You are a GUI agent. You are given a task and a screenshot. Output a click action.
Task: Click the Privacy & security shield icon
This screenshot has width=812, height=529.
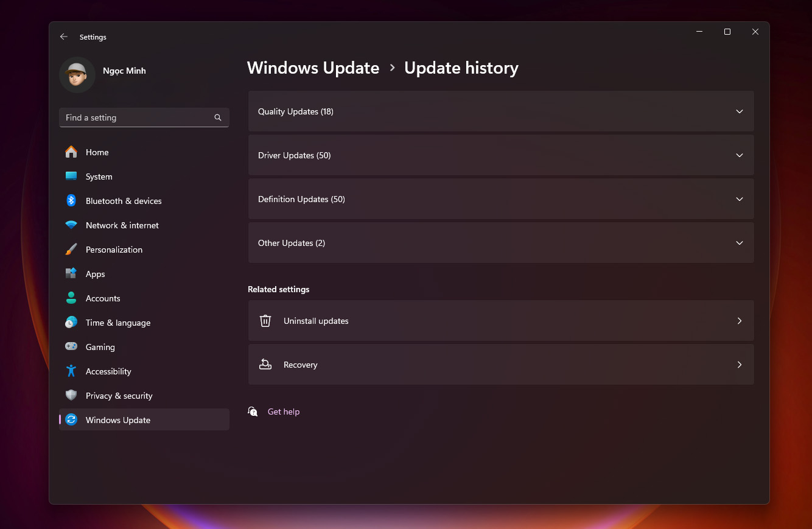(71, 395)
